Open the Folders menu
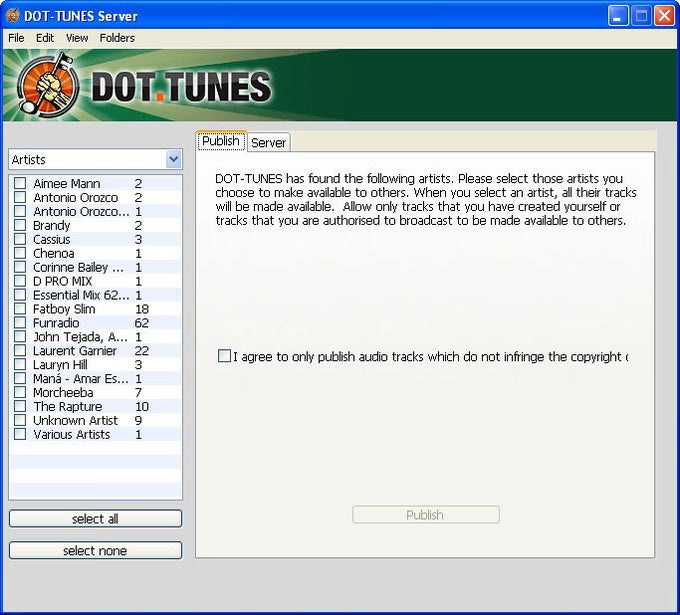680x615 pixels. pyautogui.click(x=117, y=38)
